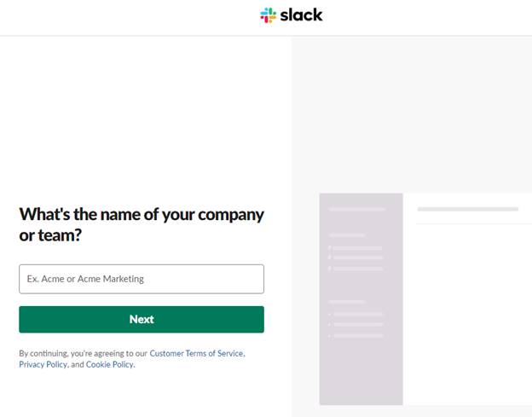
Task: Select second channel placeholder in upper preview group
Action: (357, 258)
